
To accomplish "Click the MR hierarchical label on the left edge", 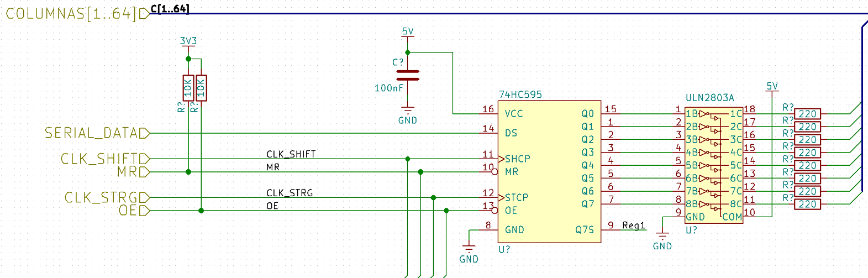I will click(x=133, y=172).
